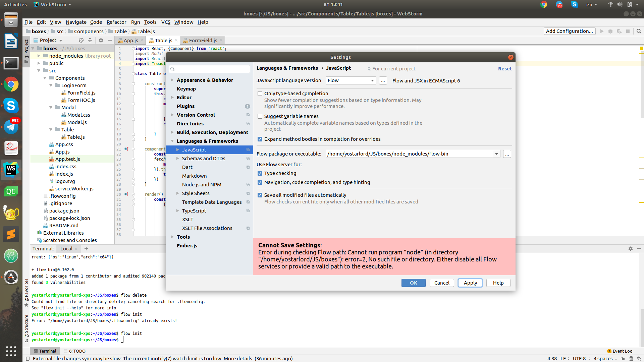Click the Search Everywhere magnifier icon
The height and width of the screenshot is (362, 644).
coord(639,31)
